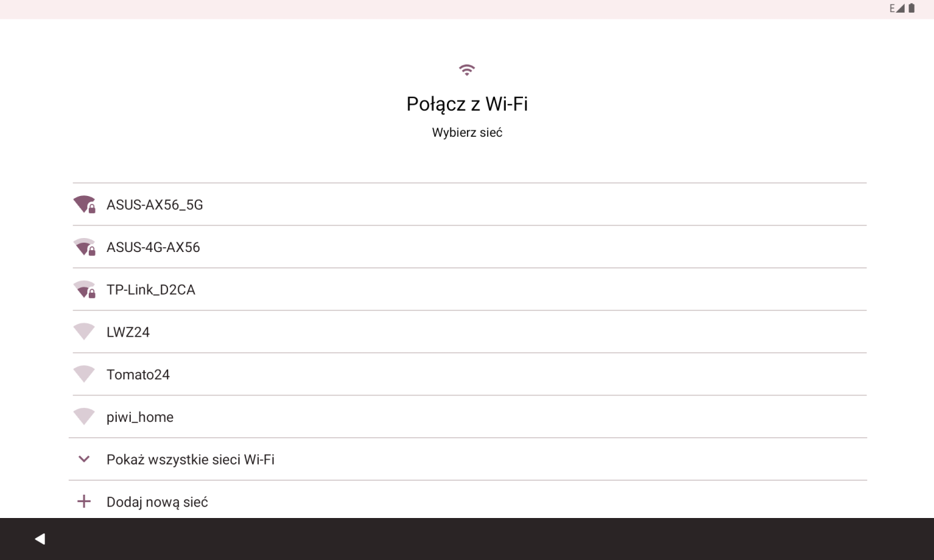The width and height of the screenshot is (934, 560).
Task: Click the open Wi-Fi icon for LWZ24
Action: [x=84, y=331]
